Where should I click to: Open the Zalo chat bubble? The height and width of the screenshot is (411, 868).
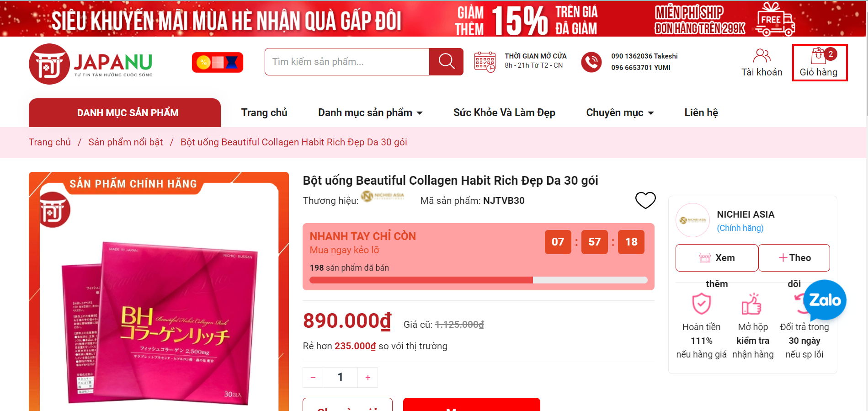pyautogui.click(x=825, y=300)
